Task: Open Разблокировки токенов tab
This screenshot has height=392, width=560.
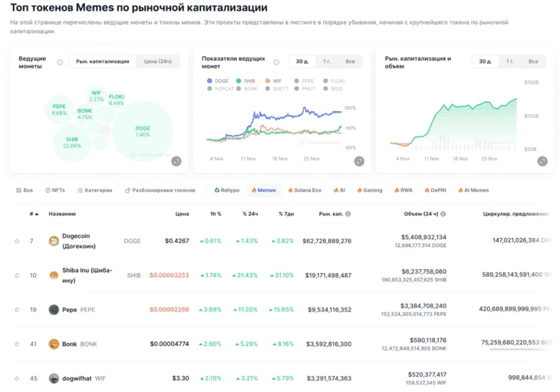Action: coord(160,190)
